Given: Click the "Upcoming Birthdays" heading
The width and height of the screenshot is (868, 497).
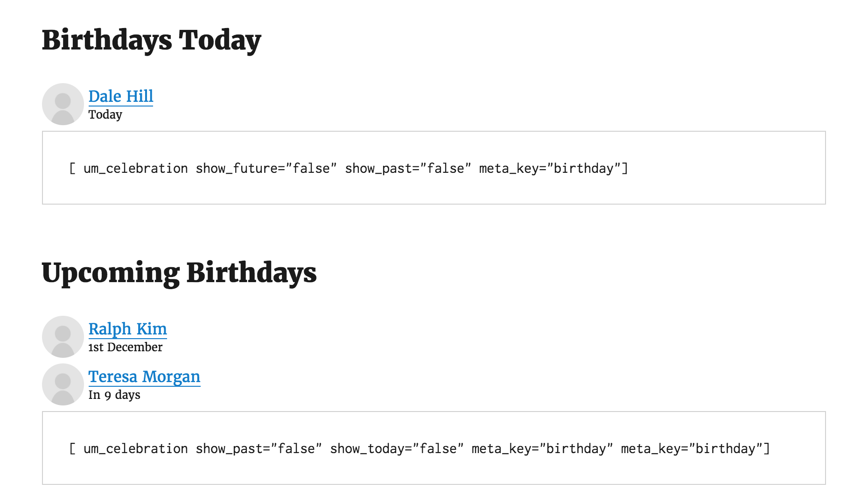Looking at the screenshot, I should (179, 273).
